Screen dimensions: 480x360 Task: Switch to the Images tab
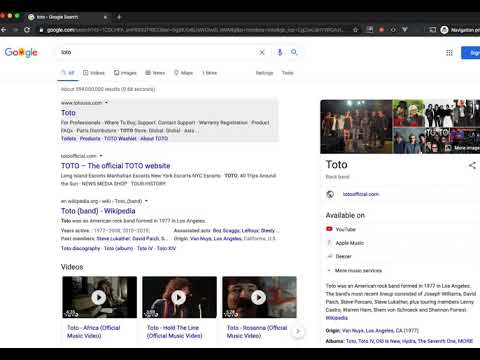click(x=125, y=73)
